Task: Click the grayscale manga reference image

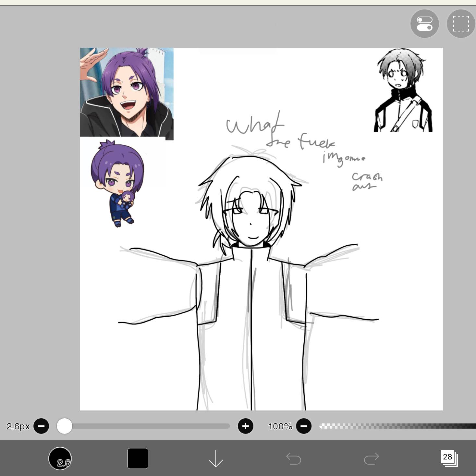Action: [403, 91]
